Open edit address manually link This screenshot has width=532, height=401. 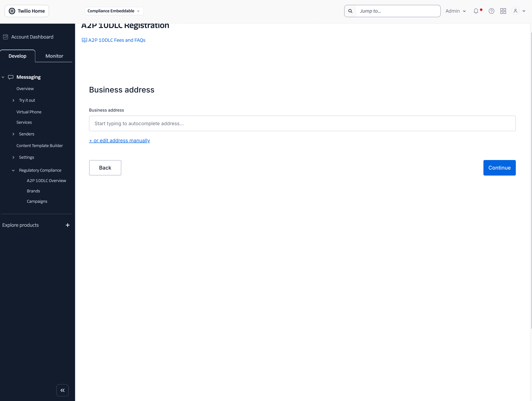pyautogui.click(x=119, y=140)
